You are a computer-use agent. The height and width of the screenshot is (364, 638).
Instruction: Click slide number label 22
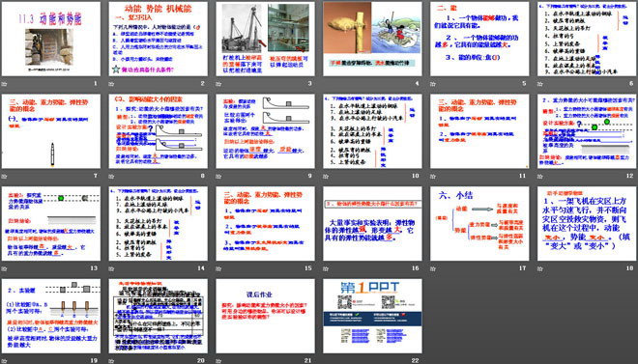[416, 360]
